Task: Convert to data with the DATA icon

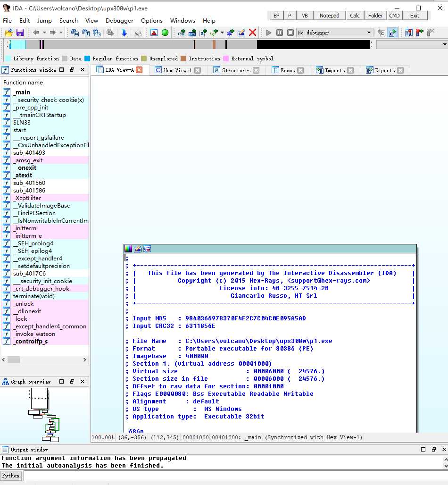Action: [x=192, y=33]
